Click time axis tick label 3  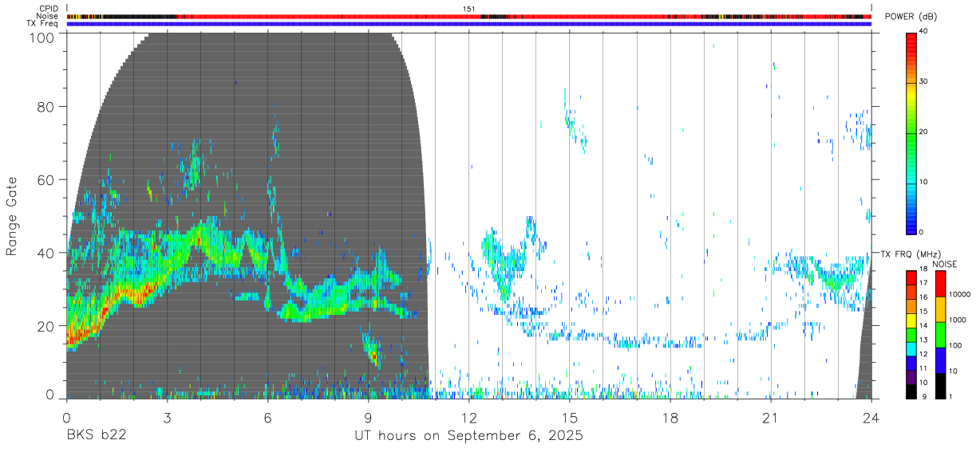pos(167,418)
